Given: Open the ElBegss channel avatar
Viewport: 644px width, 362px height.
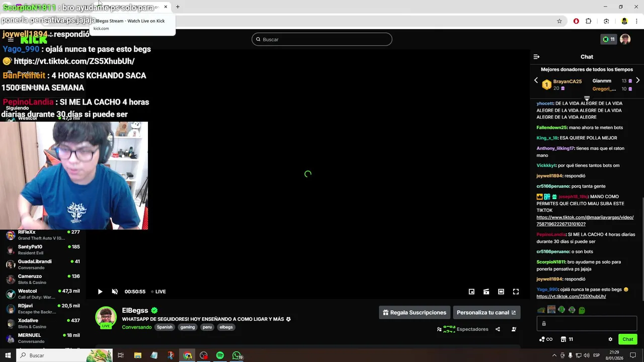Looking at the screenshot, I should (x=106, y=317).
